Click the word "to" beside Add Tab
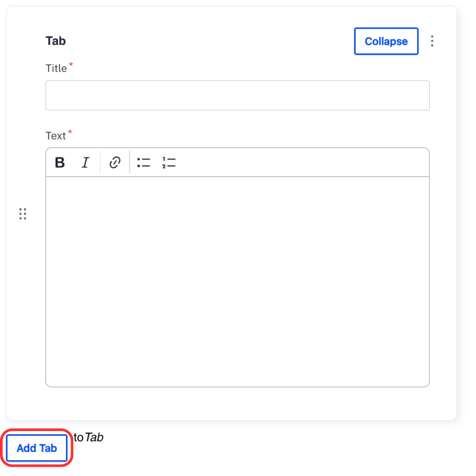The width and height of the screenshot is (476, 476). [78, 438]
